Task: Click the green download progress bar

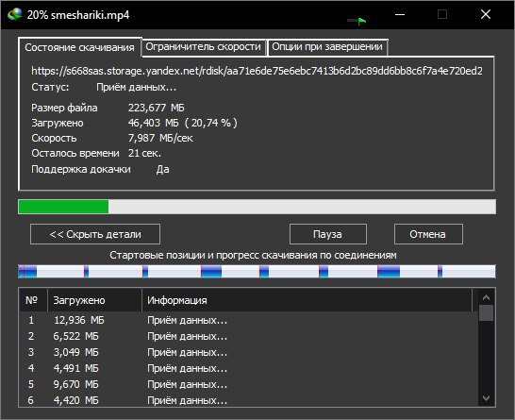Action: (x=257, y=207)
